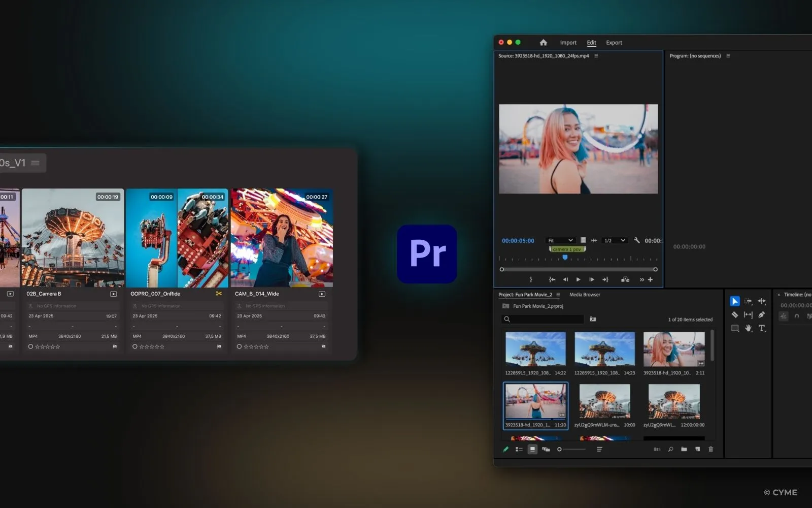Open the Program monitor panel menu

pos(728,56)
